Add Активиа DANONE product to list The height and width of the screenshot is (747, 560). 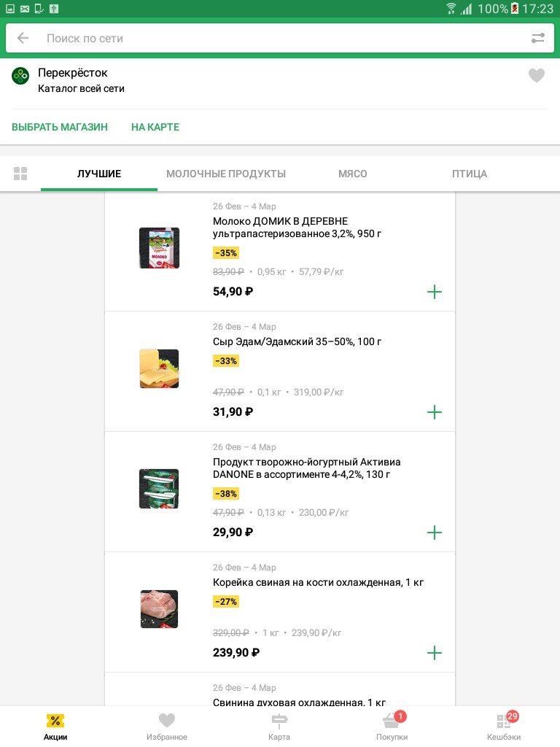tap(435, 532)
